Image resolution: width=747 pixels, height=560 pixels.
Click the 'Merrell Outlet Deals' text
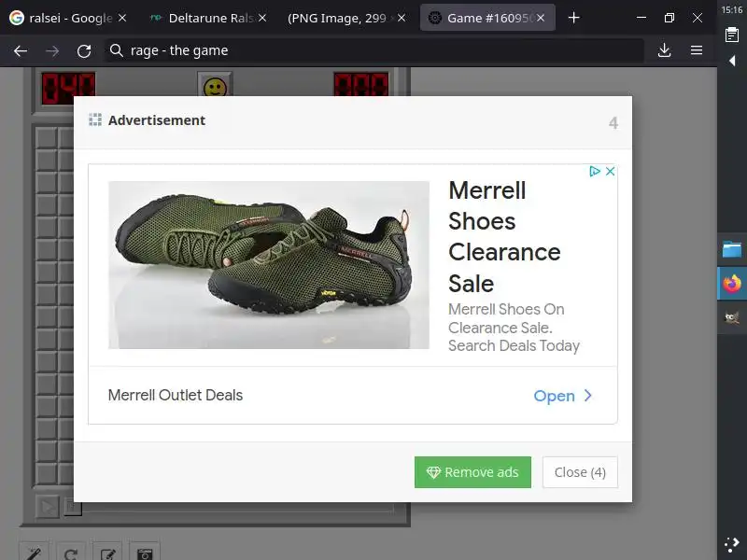(176, 395)
